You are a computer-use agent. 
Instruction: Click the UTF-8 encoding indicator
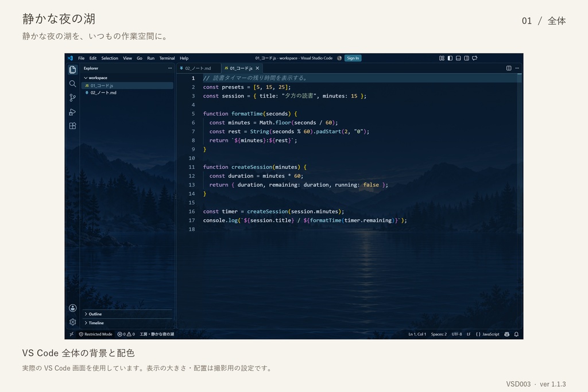tap(457, 334)
